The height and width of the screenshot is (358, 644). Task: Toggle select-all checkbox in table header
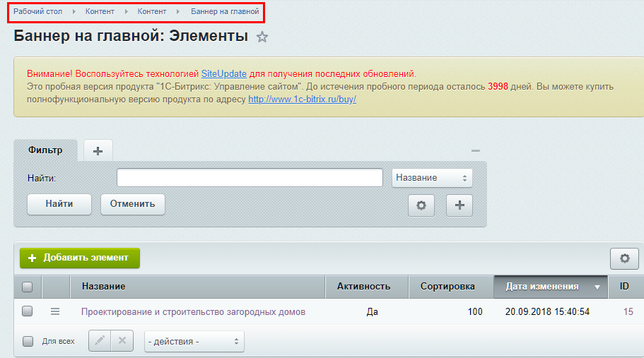click(x=28, y=287)
